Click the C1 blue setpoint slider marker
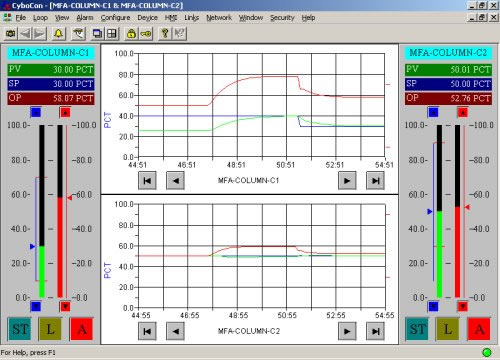 (32, 246)
